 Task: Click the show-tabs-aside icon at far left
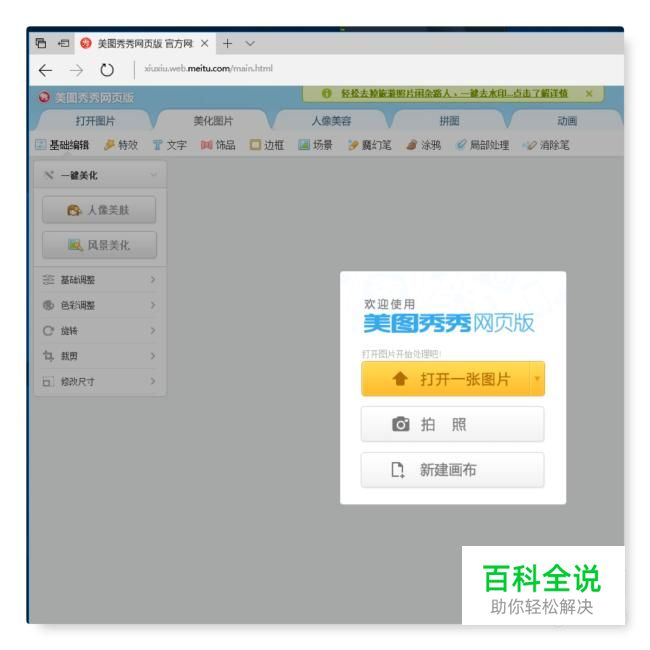point(41,43)
